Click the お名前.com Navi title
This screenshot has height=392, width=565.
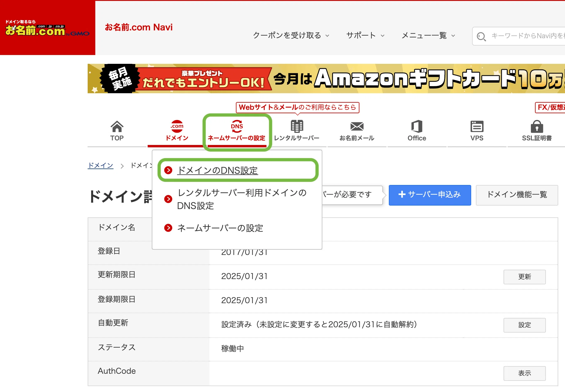tap(139, 27)
